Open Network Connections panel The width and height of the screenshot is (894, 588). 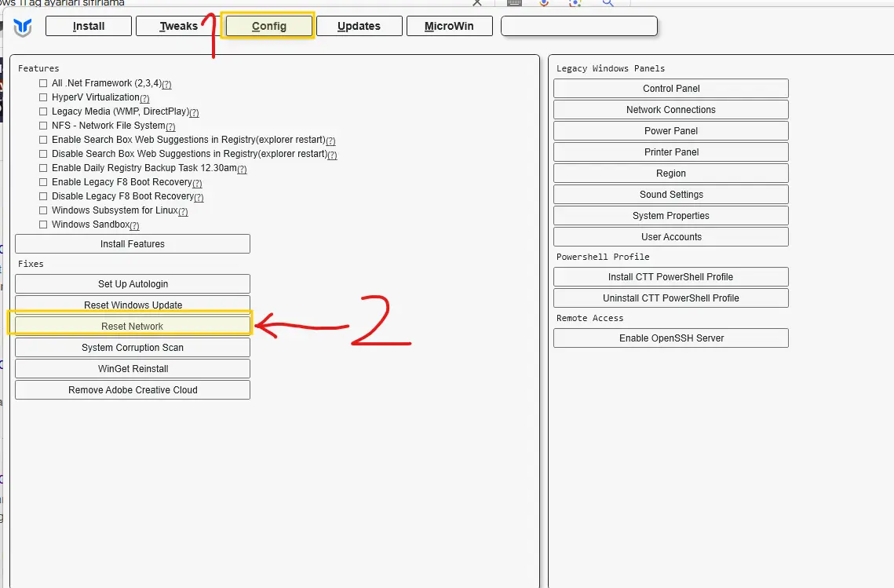(671, 109)
